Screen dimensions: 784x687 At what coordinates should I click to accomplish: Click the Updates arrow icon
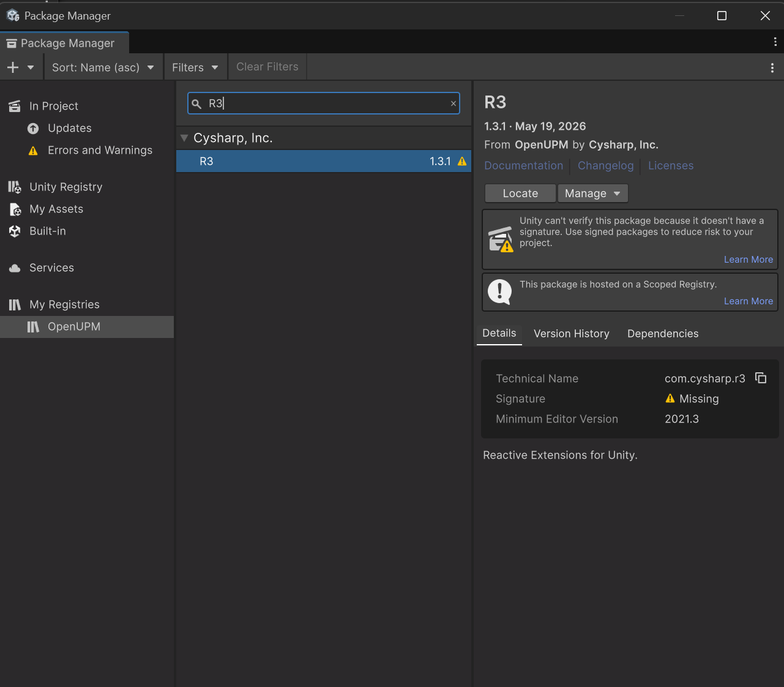pyautogui.click(x=33, y=129)
